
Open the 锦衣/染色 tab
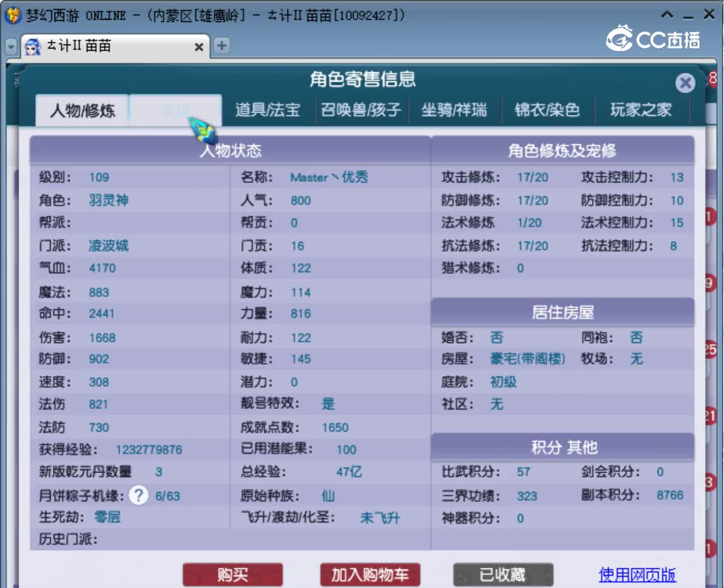(x=547, y=110)
